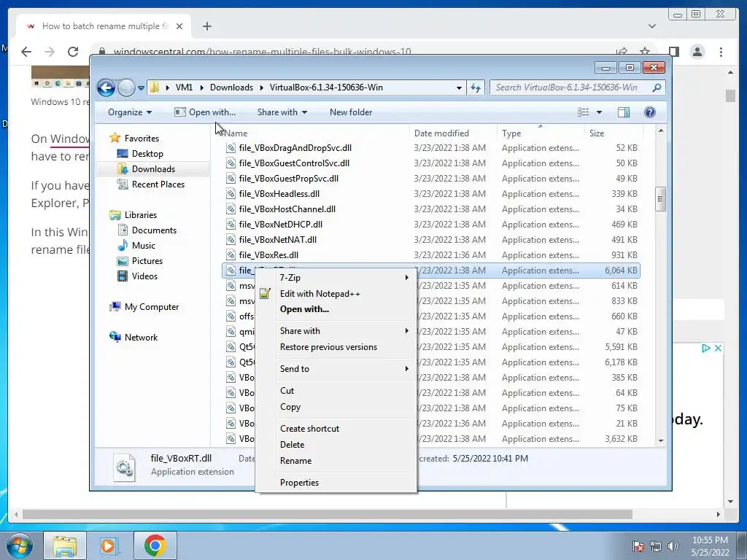
Task: Choose Delete in context menu
Action: point(336,445)
